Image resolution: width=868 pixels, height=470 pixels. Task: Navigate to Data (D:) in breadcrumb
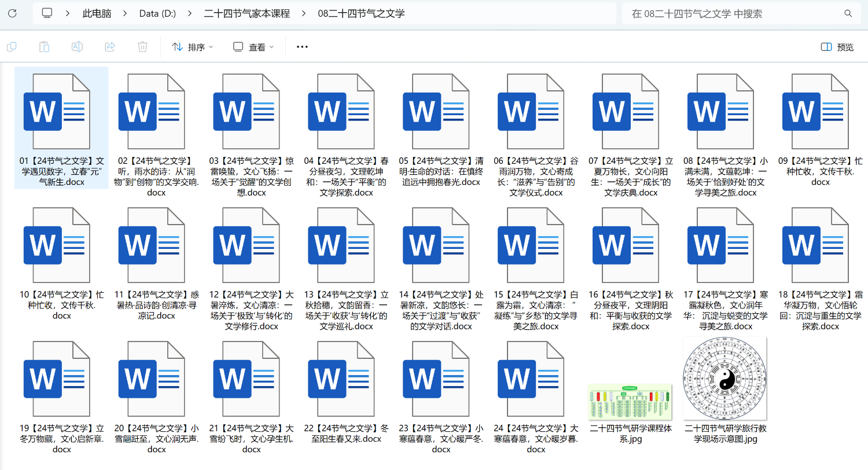(x=157, y=13)
